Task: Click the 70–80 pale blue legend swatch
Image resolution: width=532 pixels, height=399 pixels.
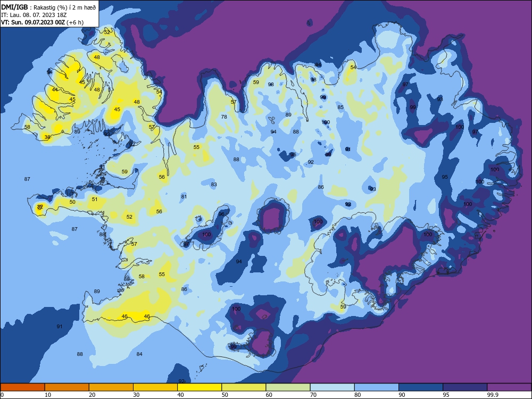Action: [x=332, y=387]
